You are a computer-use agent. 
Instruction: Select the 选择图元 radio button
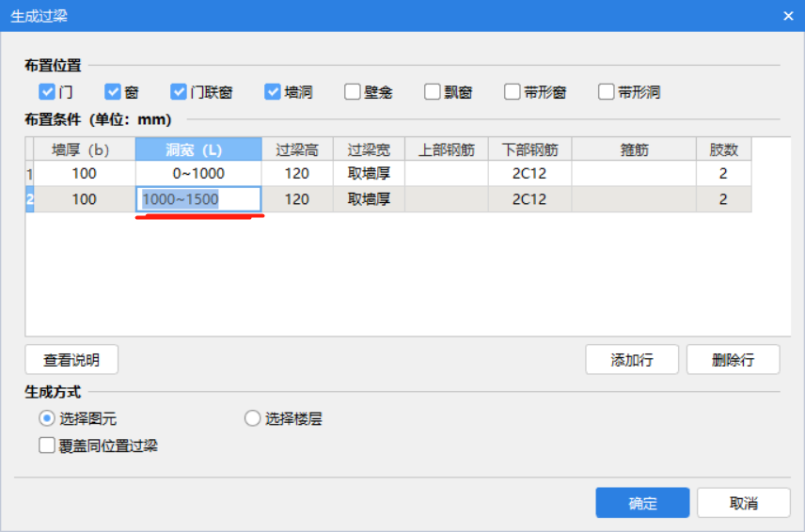tap(47, 418)
